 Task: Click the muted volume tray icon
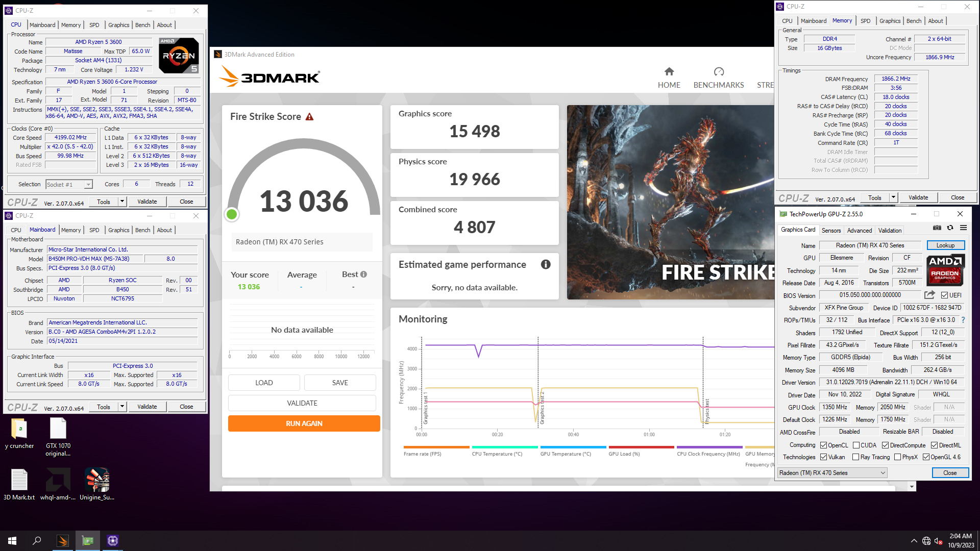[x=939, y=541]
